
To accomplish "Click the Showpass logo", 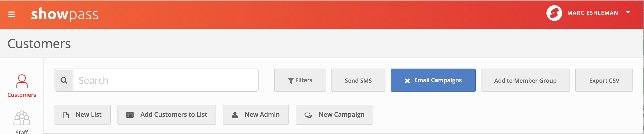I will 65,14.
